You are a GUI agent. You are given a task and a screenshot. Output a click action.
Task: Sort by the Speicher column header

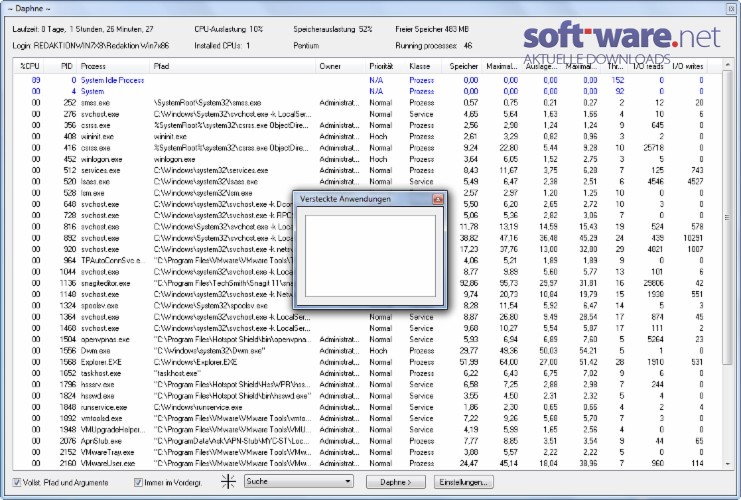pos(463,66)
